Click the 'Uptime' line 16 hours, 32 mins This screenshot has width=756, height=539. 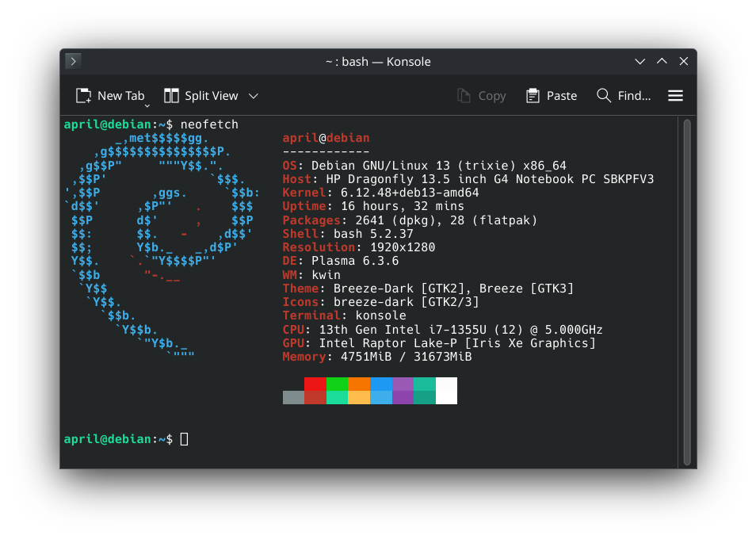click(x=373, y=206)
